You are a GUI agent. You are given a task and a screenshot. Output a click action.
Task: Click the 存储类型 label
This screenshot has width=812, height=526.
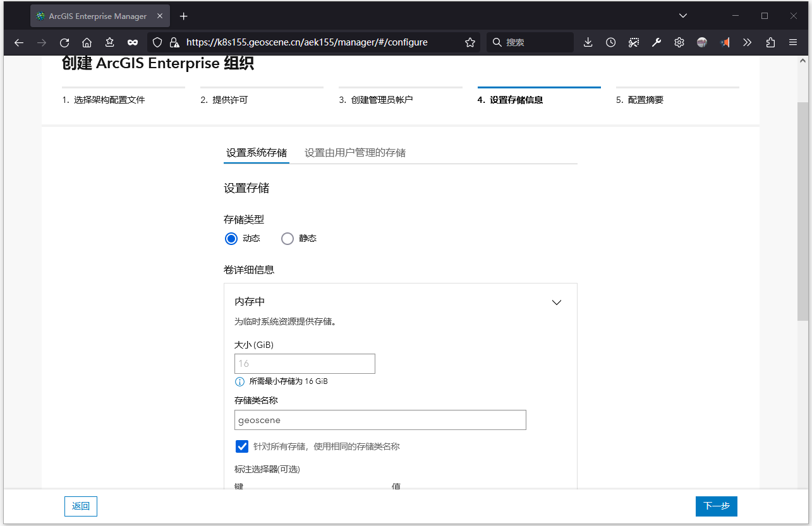(244, 220)
